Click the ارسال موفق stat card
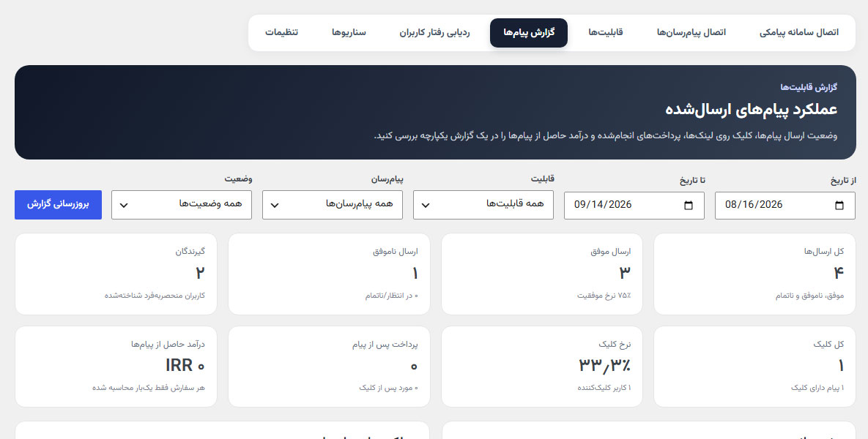Viewport: 868px width, 439px height. click(541, 274)
